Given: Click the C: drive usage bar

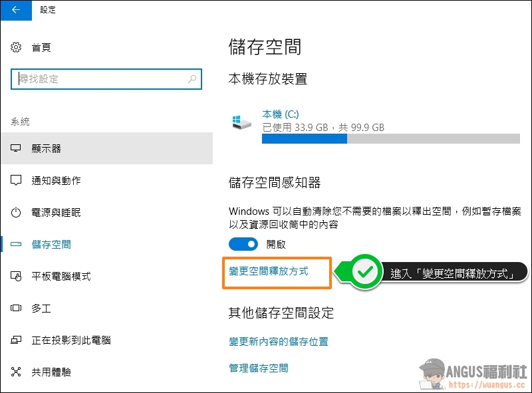Looking at the screenshot, I should click(390, 139).
